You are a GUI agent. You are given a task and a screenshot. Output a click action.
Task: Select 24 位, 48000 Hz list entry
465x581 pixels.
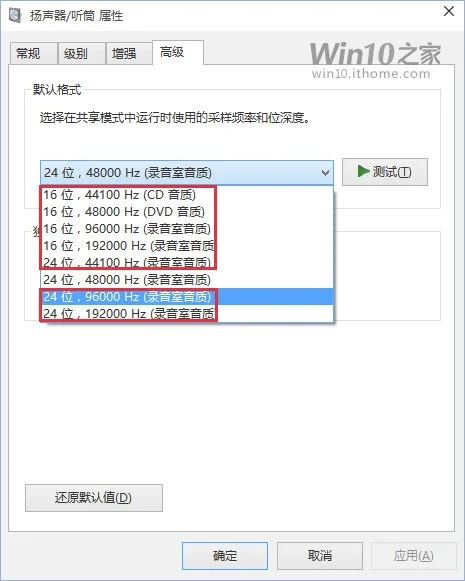pyautogui.click(x=187, y=280)
